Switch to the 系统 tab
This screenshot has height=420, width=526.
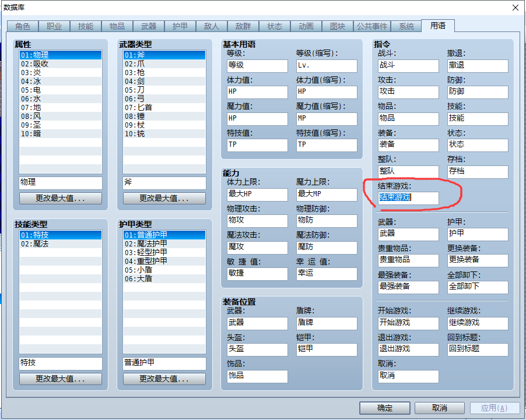coord(406,26)
